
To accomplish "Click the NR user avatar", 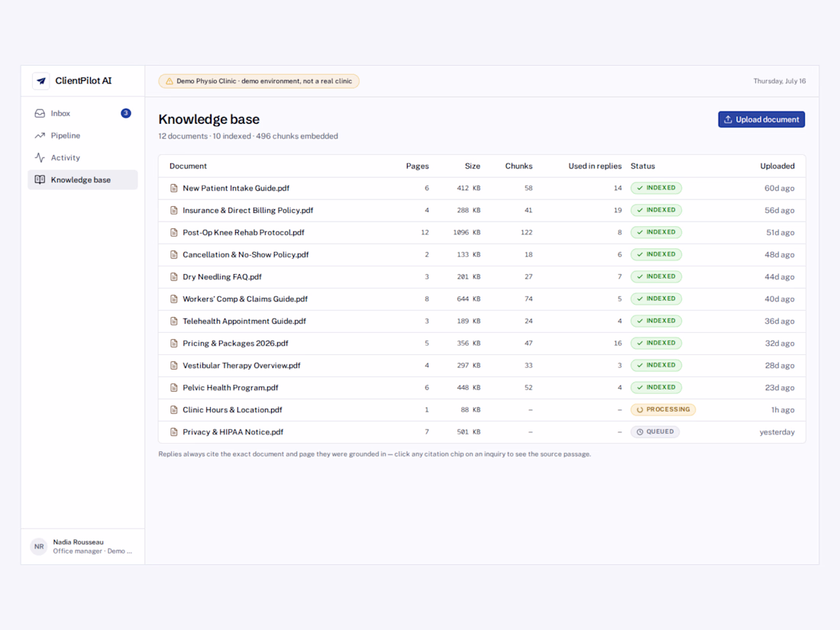I will [39, 547].
